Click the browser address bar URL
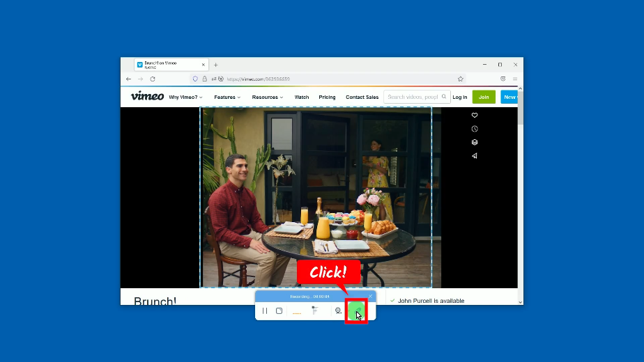The image size is (644, 362). click(259, 79)
